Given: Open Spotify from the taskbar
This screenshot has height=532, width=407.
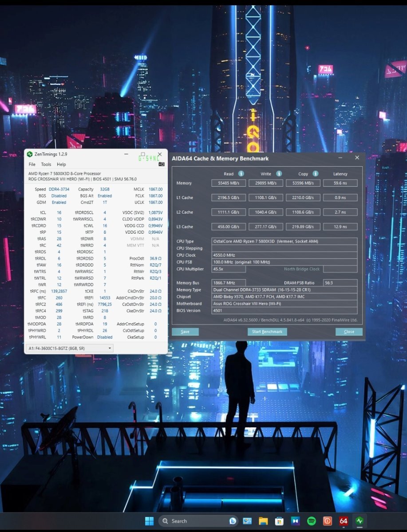Looking at the screenshot, I should coord(312,521).
